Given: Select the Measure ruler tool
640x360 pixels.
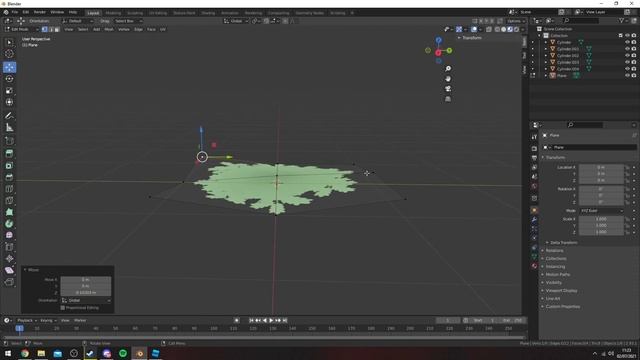Looking at the screenshot, I should [9, 128].
